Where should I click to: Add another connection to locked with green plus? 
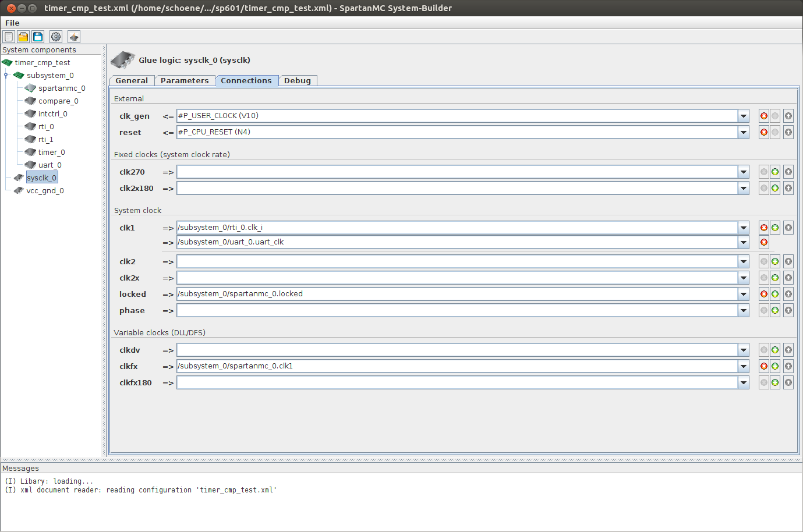pyautogui.click(x=775, y=294)
